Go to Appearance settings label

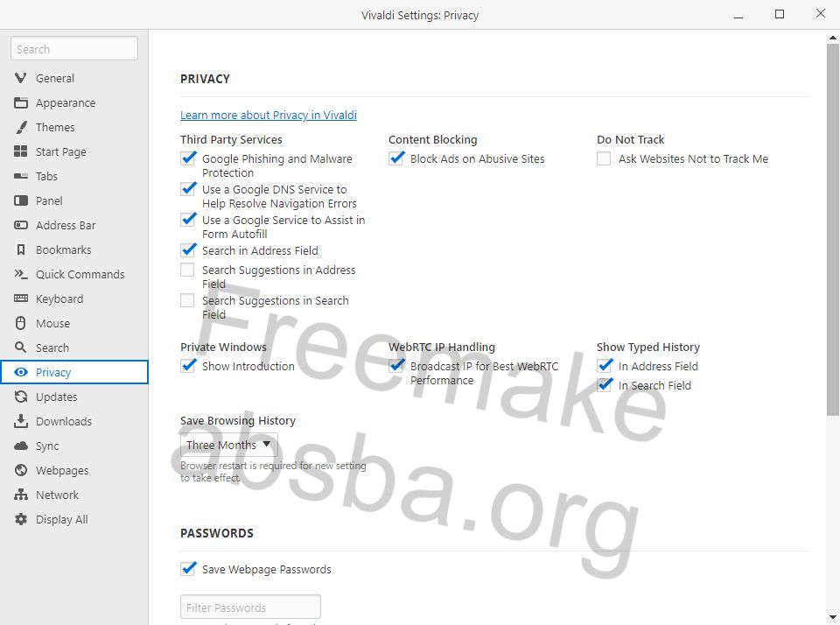[x=66, y=103]
